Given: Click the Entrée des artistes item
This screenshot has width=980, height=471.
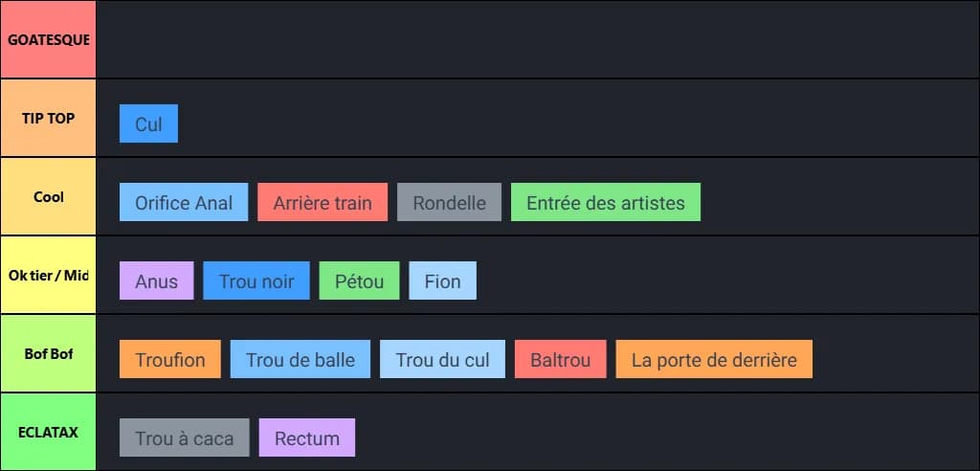Looking at the screenshot, I should [x=606, y=203].
